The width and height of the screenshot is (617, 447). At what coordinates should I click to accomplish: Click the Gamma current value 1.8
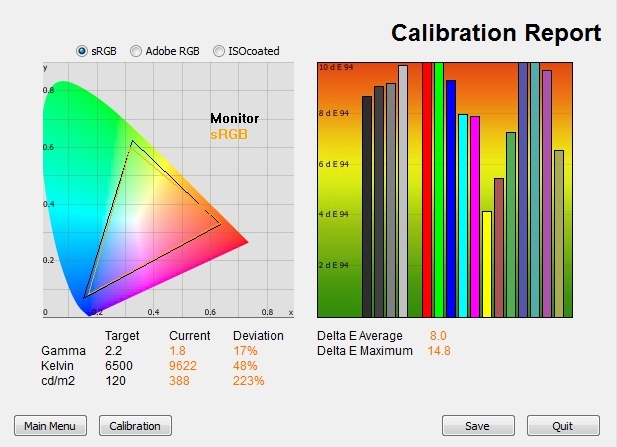tap(177, 351)
